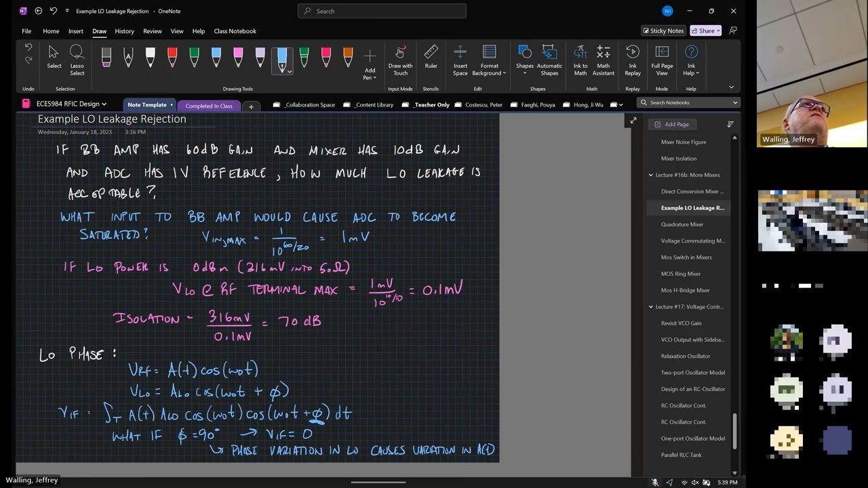The height and width of the screenshot is (488, 868).
Task: Toggle Draw with Touch input mode
Action: coord(400,60)
